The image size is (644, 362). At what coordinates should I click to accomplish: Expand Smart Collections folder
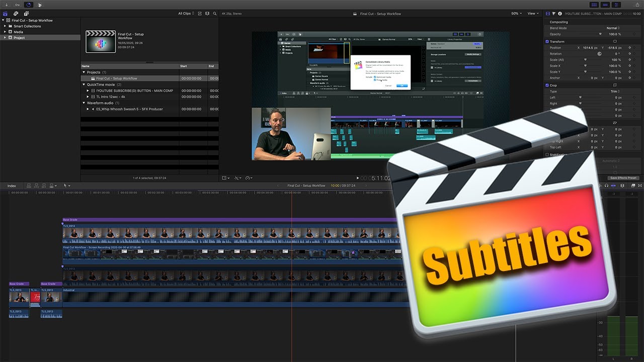(x=5, y=26)
